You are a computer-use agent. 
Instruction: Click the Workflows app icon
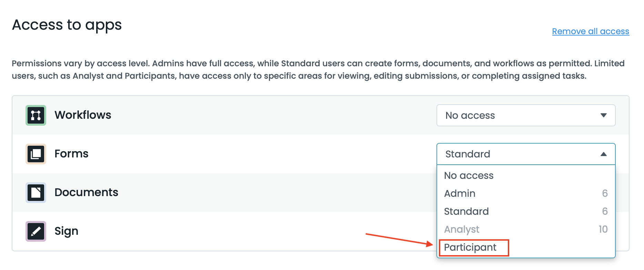click(36, 115)
